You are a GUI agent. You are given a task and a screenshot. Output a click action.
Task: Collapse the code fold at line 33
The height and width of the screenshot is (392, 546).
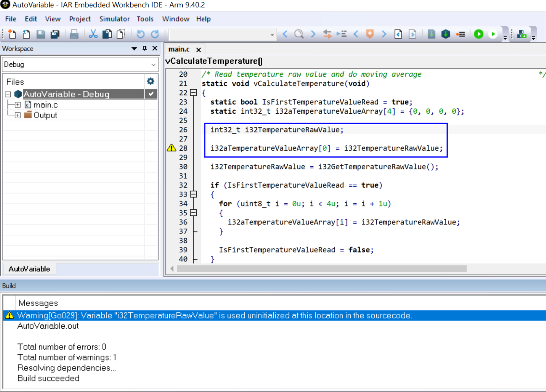tap(193, 195)
